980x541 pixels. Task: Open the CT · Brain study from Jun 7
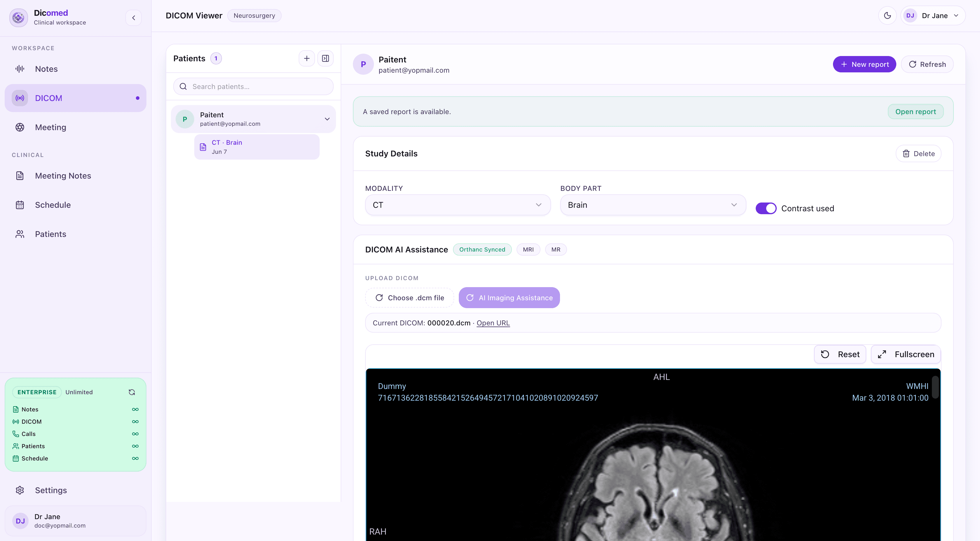pyautogui.click(x=257, y=146)
